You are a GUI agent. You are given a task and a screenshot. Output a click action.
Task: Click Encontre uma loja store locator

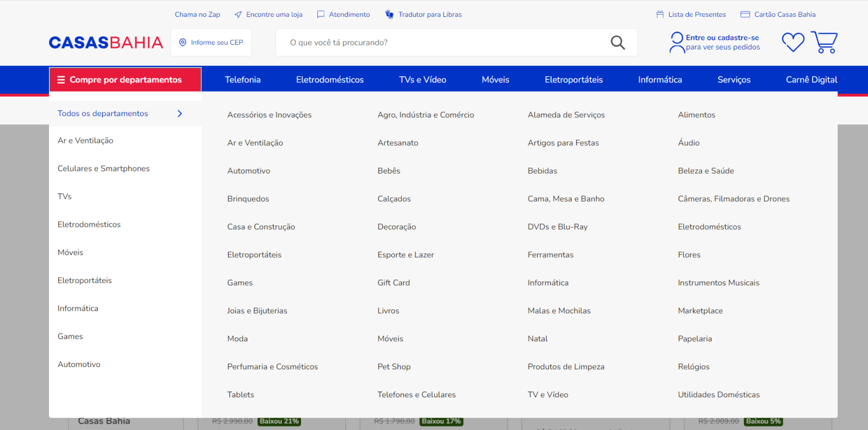click(268, 15)
